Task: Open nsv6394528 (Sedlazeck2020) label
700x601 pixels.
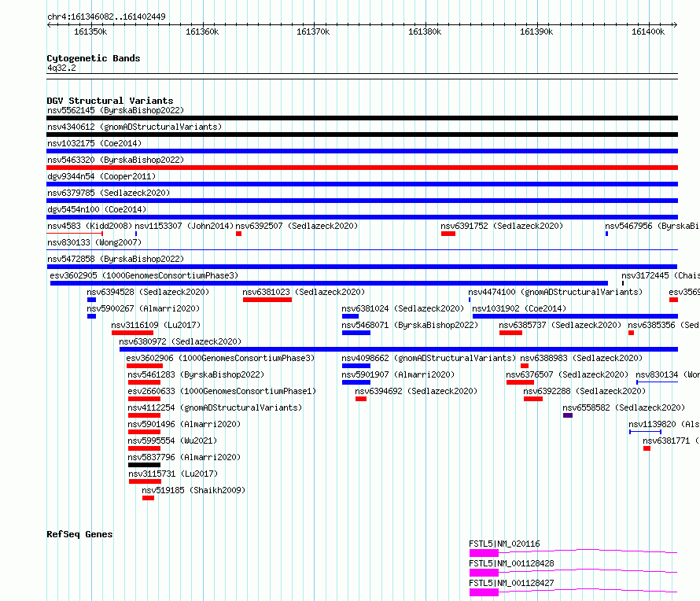Action: (148, 292)
